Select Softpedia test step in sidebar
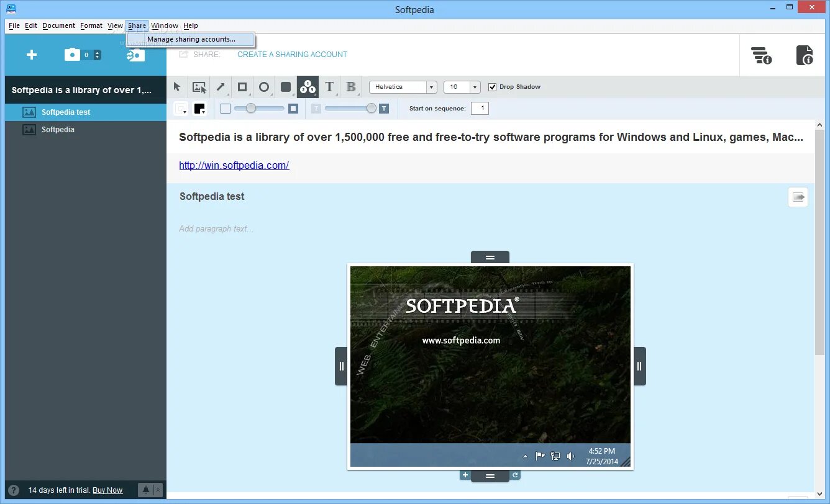This screenshot has height=504, width=830. [x=86, y=112]
